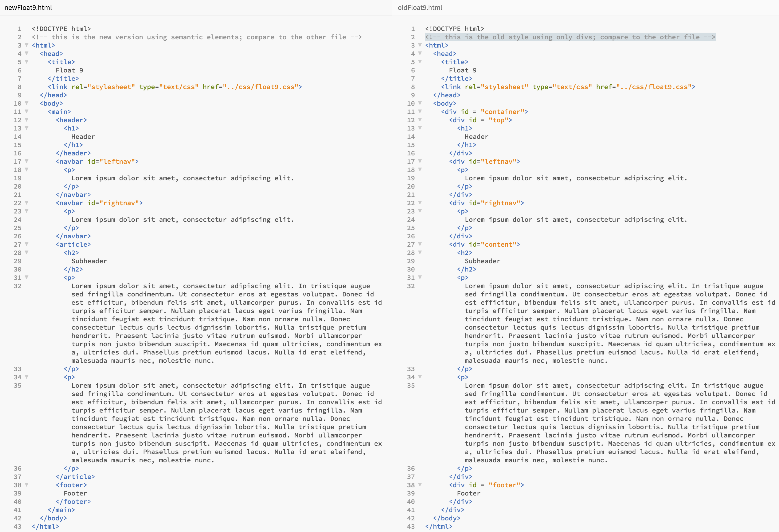Collapse the div top fold arrow
This screenshot has height=532, width=779.
[x=420, y=120]
